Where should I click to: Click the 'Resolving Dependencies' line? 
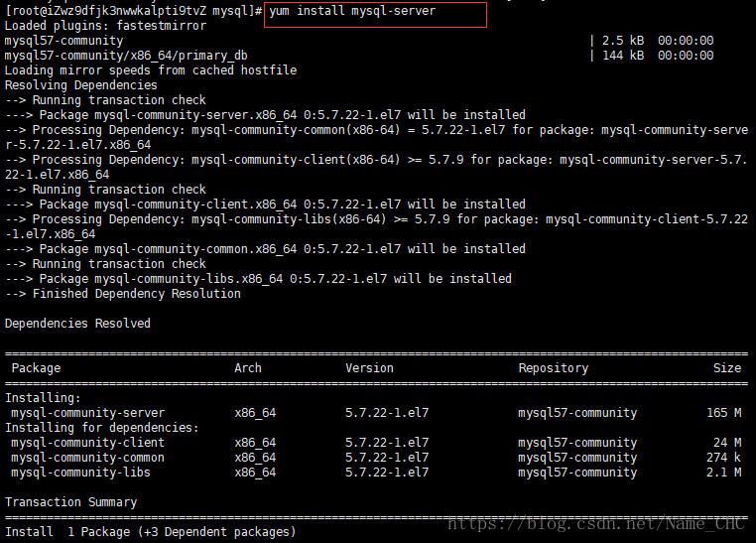click(x=81, y=85)
